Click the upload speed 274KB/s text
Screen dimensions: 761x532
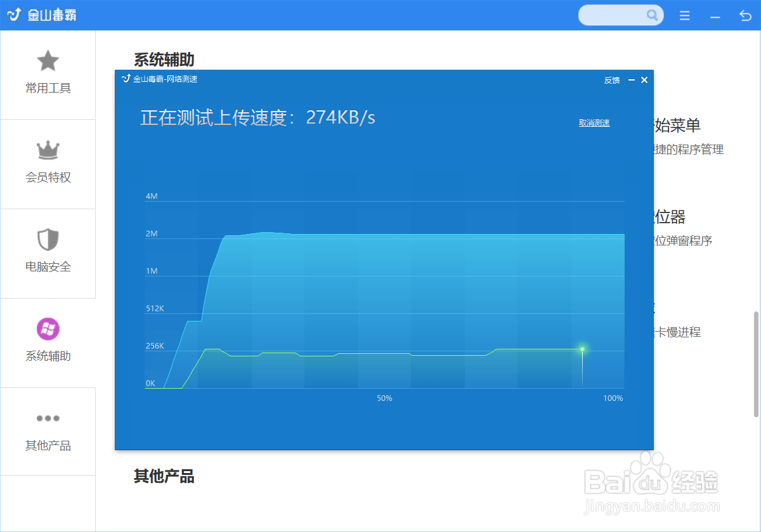click(x=341, y=117)
